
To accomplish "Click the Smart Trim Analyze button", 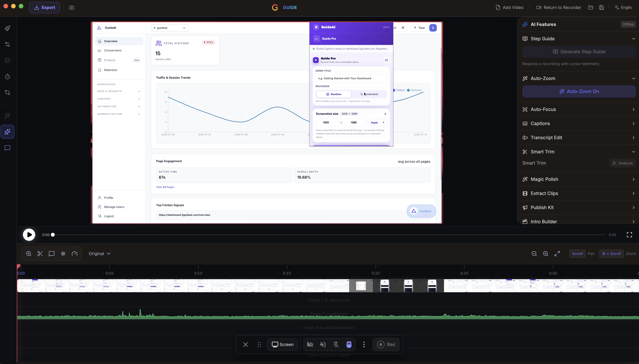I will pos(623,163).
